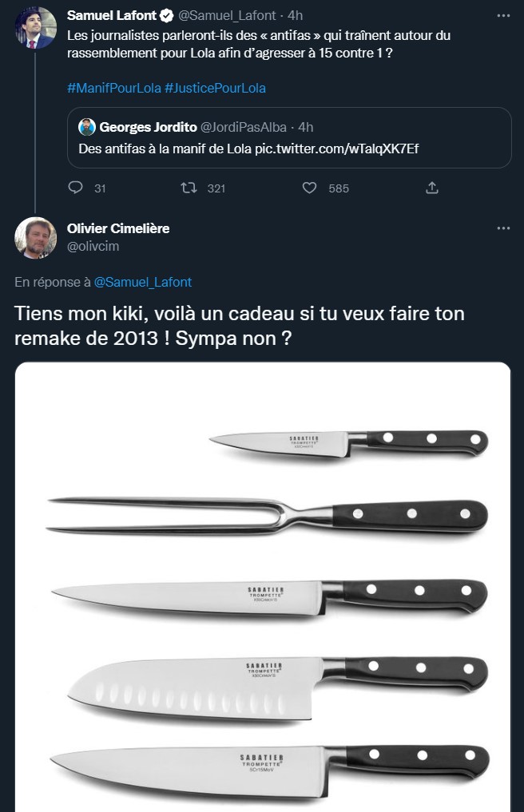Click the @olivcim handle
The image size is (524, 812).
tap(93, 246)
